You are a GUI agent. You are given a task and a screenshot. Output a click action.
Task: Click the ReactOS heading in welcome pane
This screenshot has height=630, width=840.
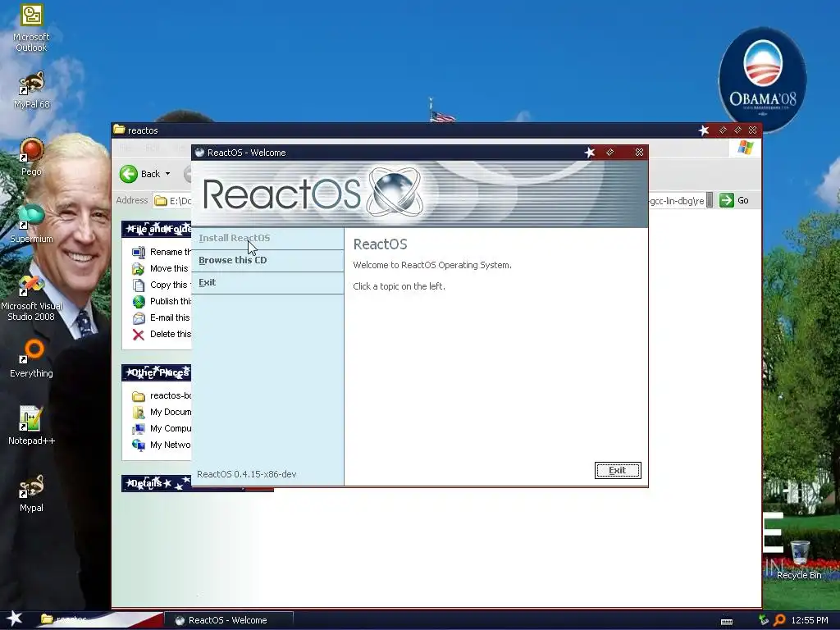pos(380,244)
